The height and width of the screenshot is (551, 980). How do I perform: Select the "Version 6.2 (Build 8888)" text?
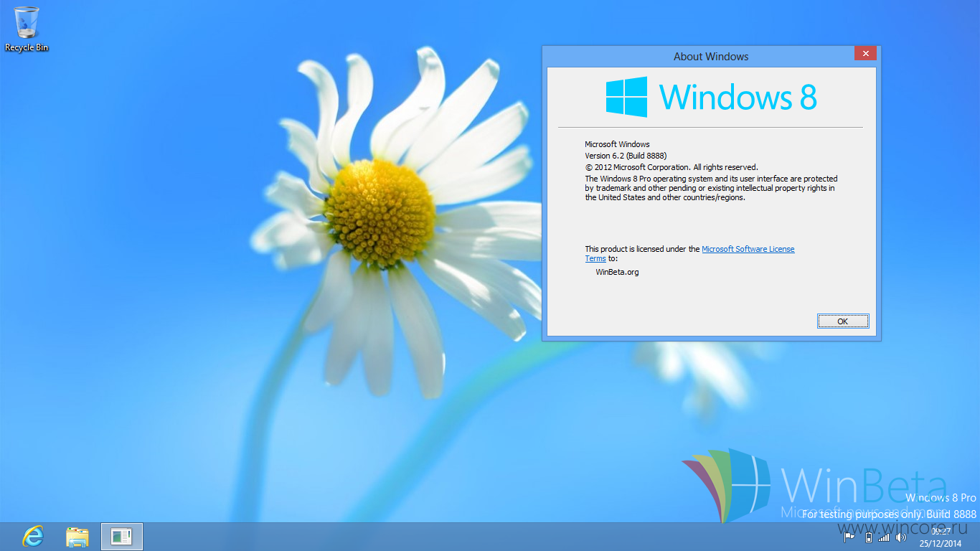626,156
